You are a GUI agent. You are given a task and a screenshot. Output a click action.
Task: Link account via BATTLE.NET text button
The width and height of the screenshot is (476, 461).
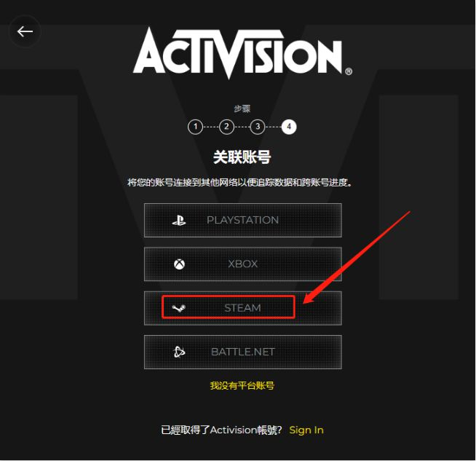pos(243,352)
